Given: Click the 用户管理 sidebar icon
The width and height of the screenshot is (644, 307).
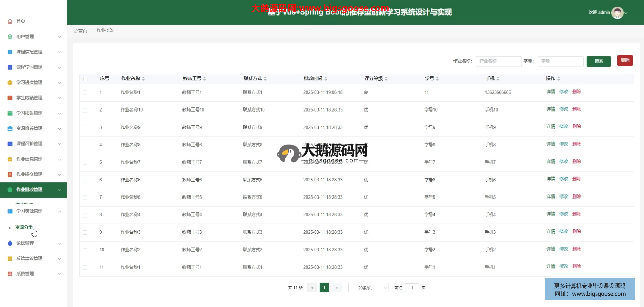Looking at the screenshot, I should (x=10, y=37).
